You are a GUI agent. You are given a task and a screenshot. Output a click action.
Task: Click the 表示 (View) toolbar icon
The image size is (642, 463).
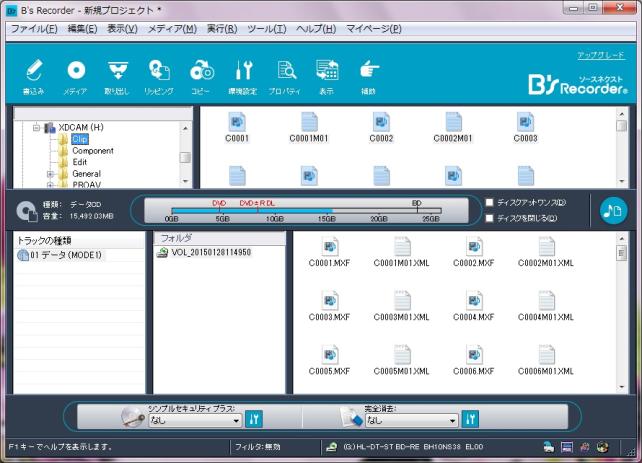[x=327, y=77]
